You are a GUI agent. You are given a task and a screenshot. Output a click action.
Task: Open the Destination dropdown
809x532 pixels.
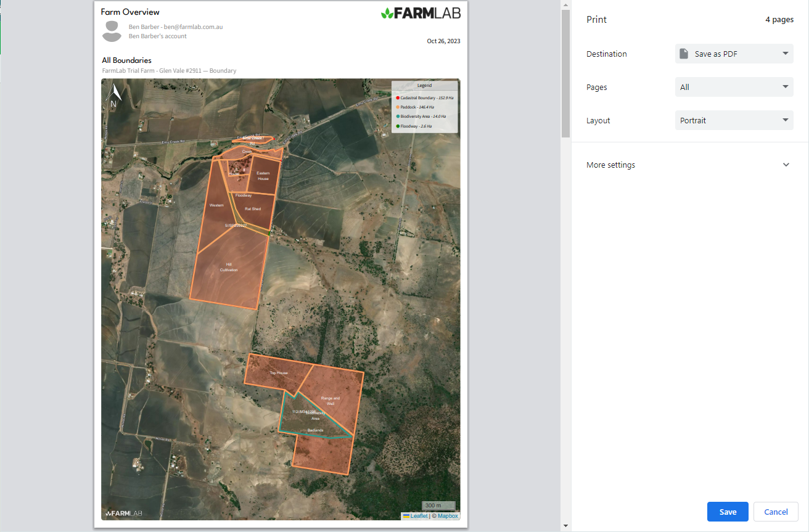[734, 54]
